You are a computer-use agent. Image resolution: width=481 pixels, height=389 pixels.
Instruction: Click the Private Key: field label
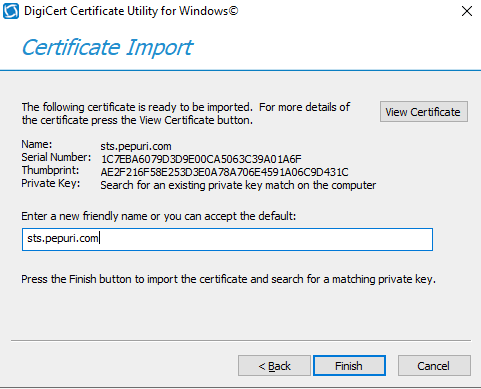(51, 183)
